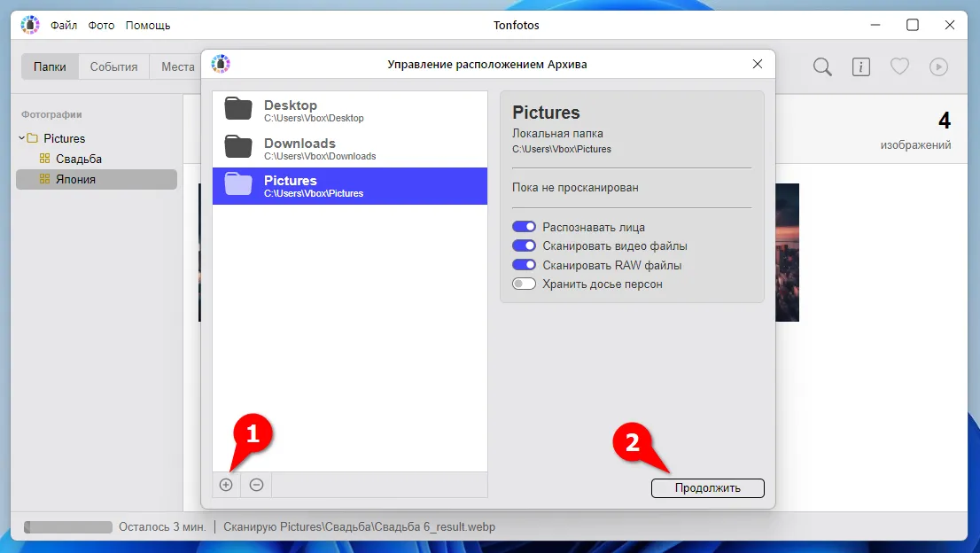The image size is (980, 553).
Task: Collapse the Pictures tree node
Action: pyautogui.click(x=22, y=138)
